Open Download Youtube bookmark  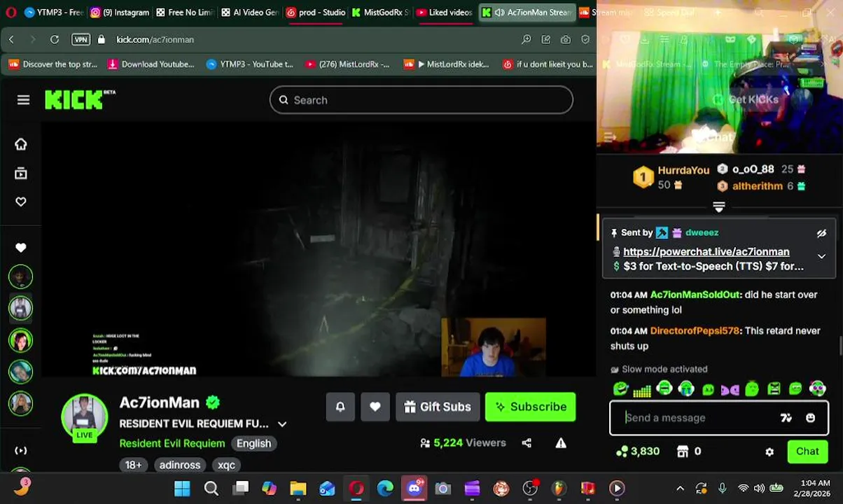pyautogui.click(x=151, y=64)
